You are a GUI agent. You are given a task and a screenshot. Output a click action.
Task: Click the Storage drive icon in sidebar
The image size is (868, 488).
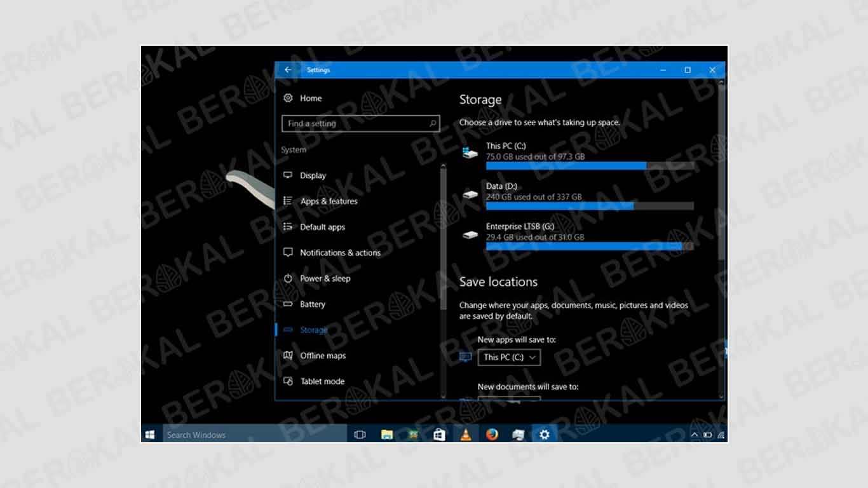pyautogui.click(x=288, y=330)
